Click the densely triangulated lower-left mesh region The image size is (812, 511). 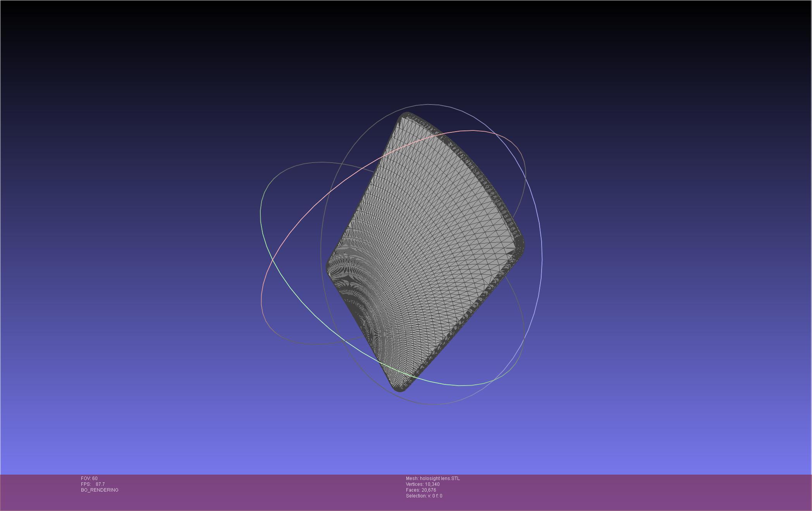coord(356,298)
